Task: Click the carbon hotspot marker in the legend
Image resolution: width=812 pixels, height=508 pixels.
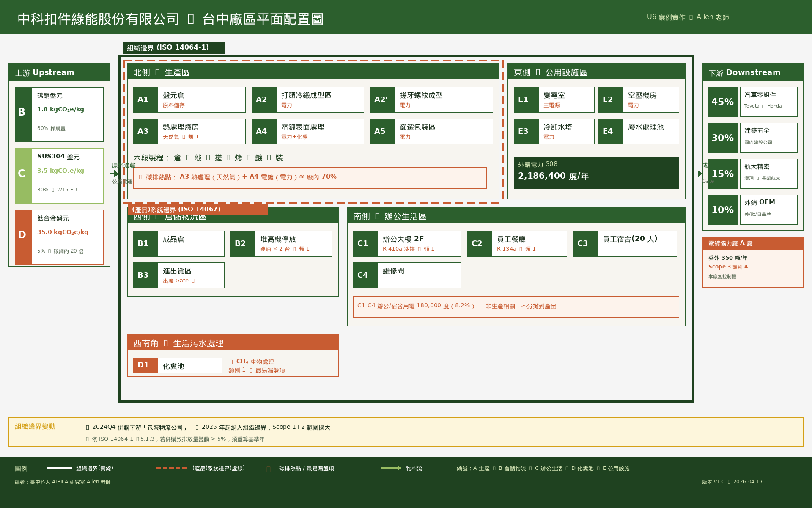Action: click(269, 469)
